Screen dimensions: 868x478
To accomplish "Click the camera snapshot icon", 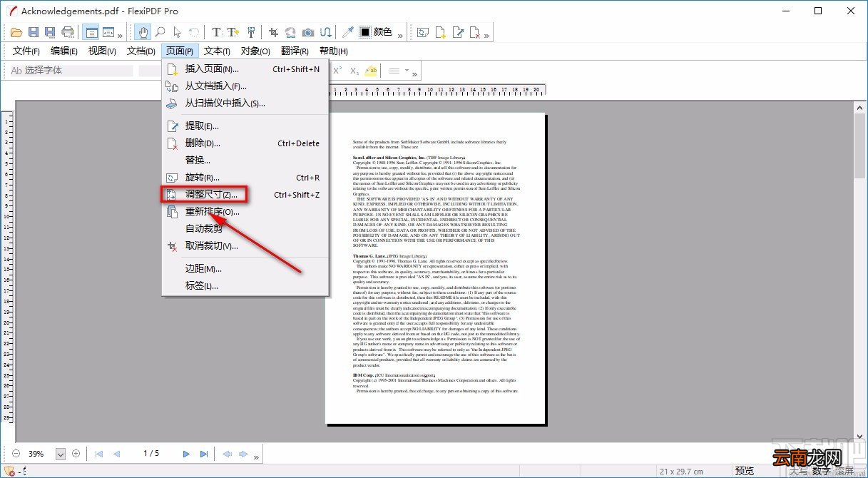I will (x=307, y=32).
